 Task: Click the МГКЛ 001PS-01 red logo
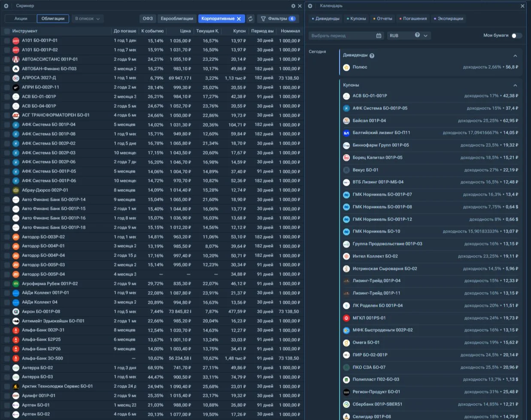click(x=346, y=318)
